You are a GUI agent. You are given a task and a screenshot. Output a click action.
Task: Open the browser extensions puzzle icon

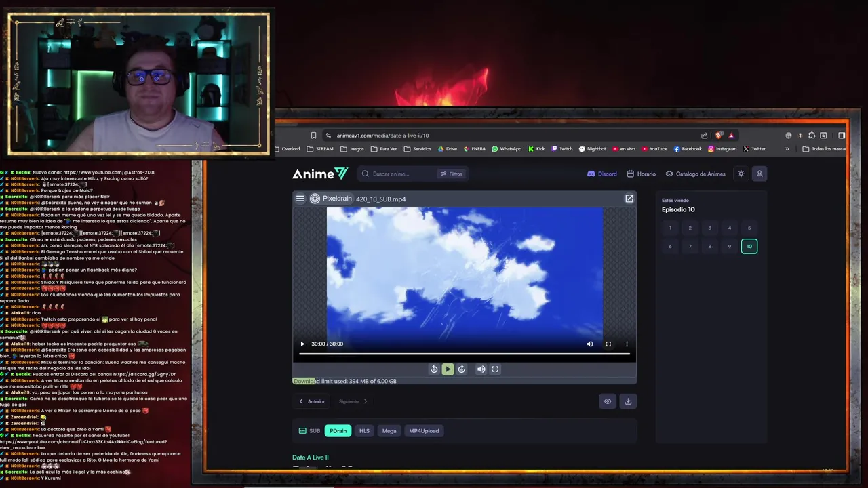pos(812,135)
